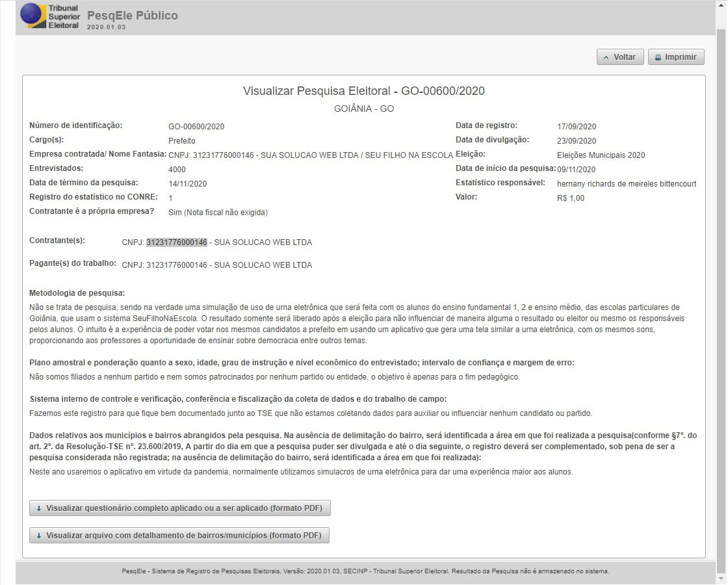Click the scrollbar up arrow
Viewport: 728px width, 585px height.
(721, 5)
